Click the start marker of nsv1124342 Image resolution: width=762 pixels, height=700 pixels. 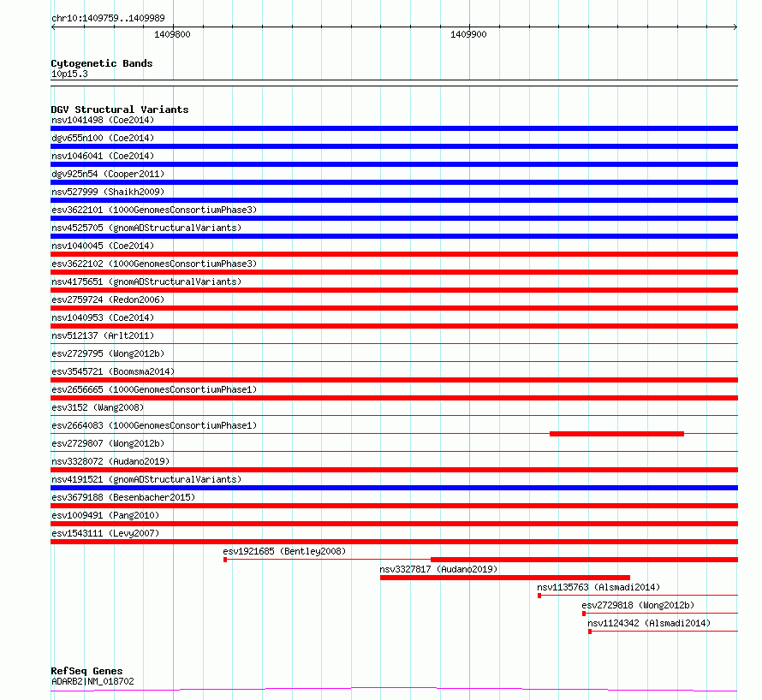[590, 632]
